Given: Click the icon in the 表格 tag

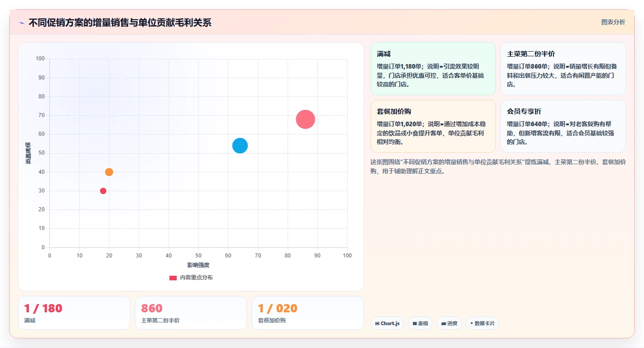Looking at the screenshot, I should pos(414,323).
